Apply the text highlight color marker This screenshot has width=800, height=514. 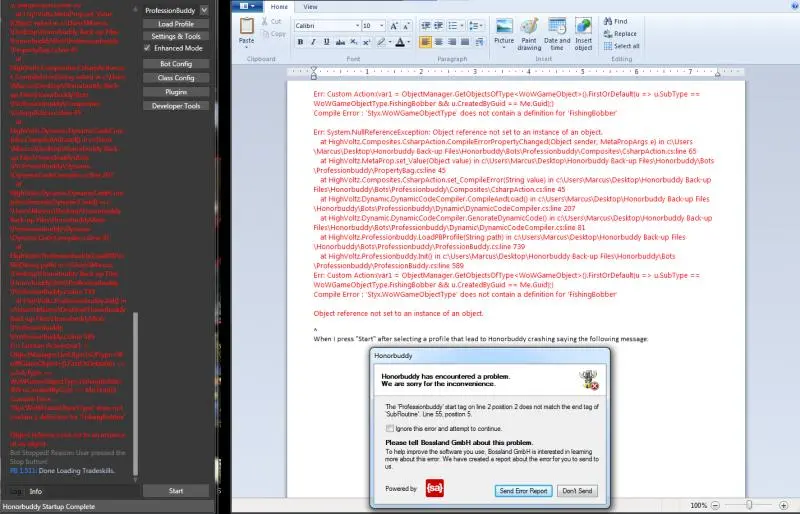pos(381,42)
